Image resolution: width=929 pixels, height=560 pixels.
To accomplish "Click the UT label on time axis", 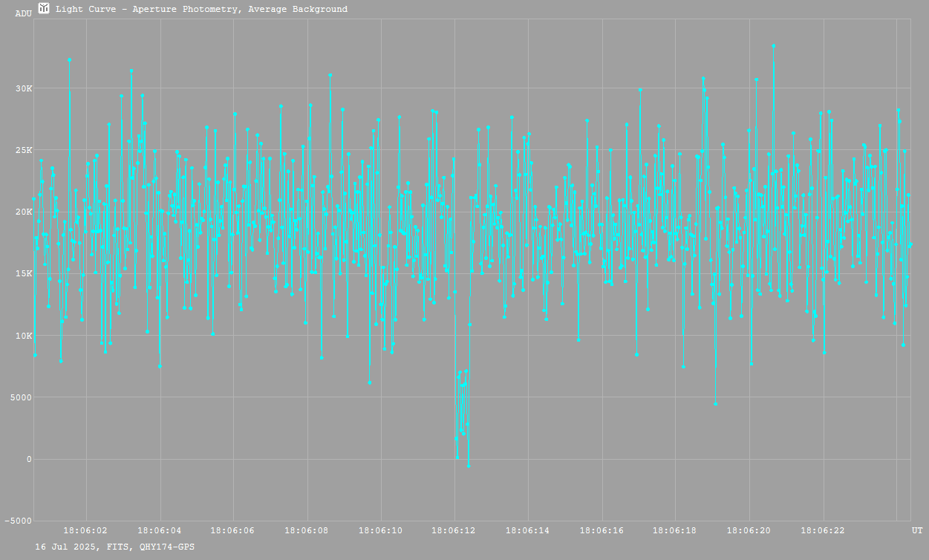I will [x=917, y=530].
